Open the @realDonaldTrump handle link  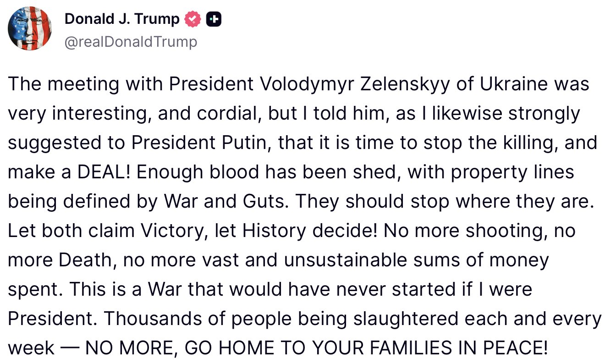[x=131, y=42]
